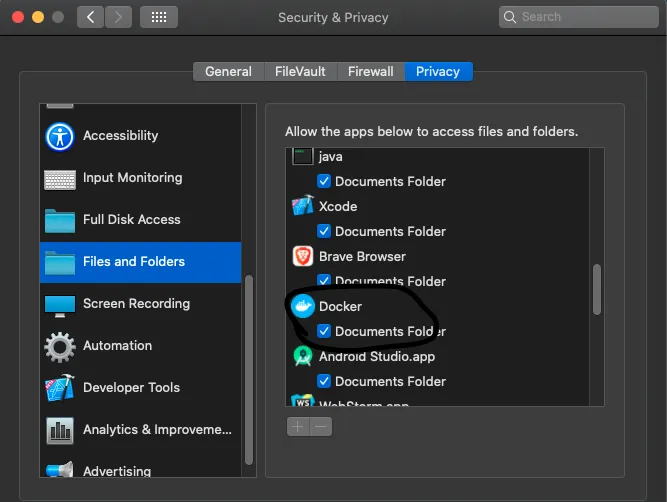This screenshot has width=667, height=502.
Task: Click the app list scrollbar
Action: point(597,290)
